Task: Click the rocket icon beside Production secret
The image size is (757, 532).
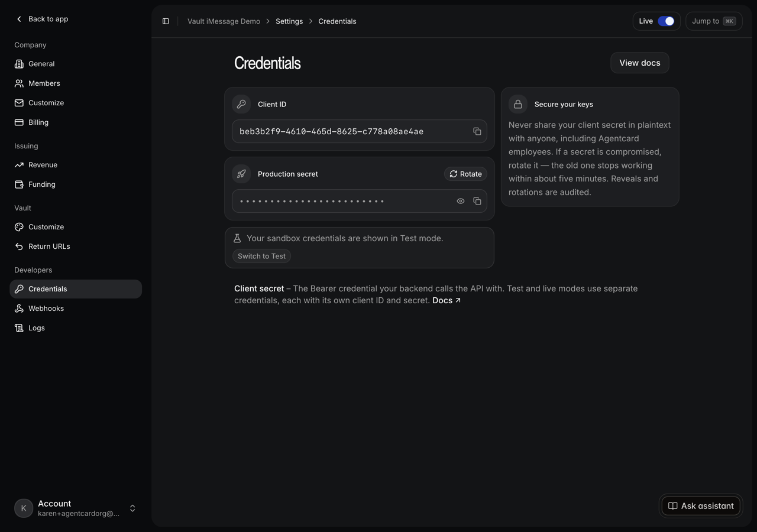Action: click(241, 174)
